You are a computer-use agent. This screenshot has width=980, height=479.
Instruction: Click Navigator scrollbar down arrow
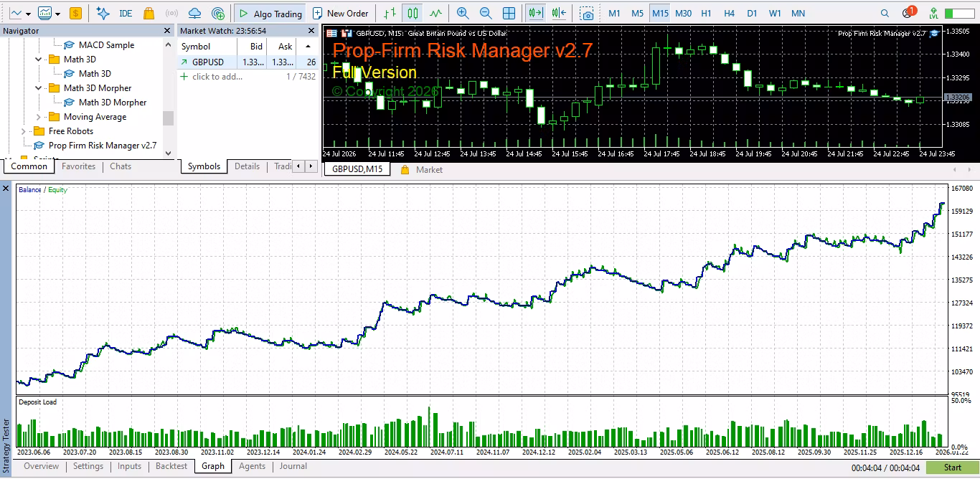tap(169, 153)
